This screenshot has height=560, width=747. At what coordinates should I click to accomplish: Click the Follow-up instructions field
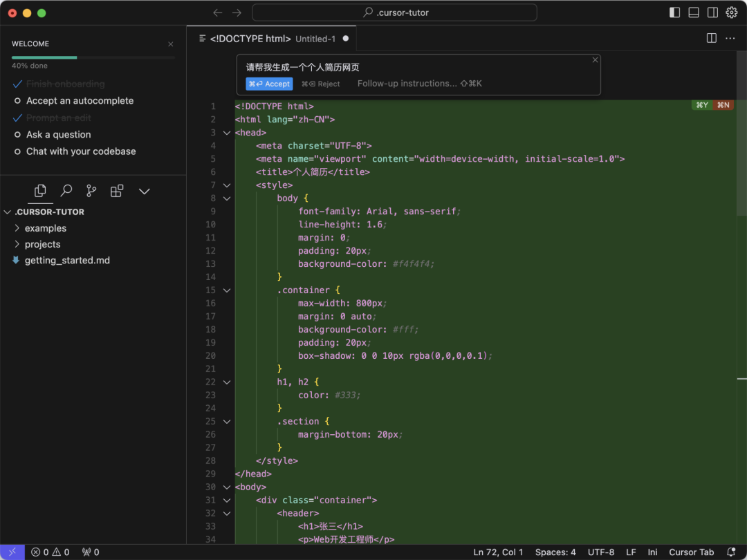tap(420, 84)
